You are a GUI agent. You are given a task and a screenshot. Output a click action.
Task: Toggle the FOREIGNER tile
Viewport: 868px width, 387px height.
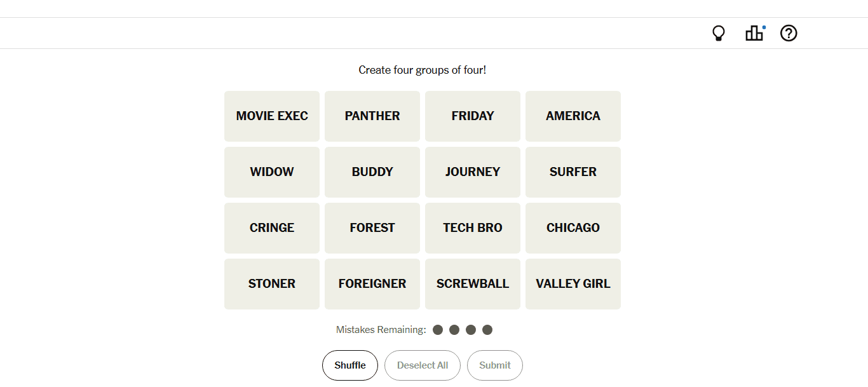(x=372, y=284)
